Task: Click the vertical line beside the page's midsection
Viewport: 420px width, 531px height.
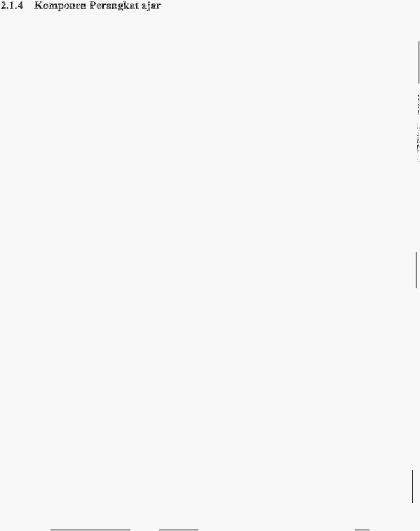Action: [416, 270]
